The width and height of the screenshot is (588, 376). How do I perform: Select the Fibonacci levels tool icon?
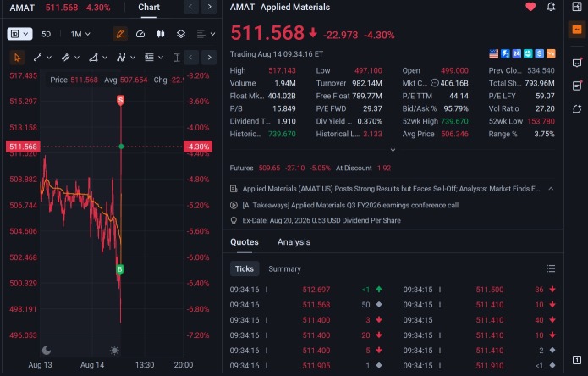[x=149, y=58]
